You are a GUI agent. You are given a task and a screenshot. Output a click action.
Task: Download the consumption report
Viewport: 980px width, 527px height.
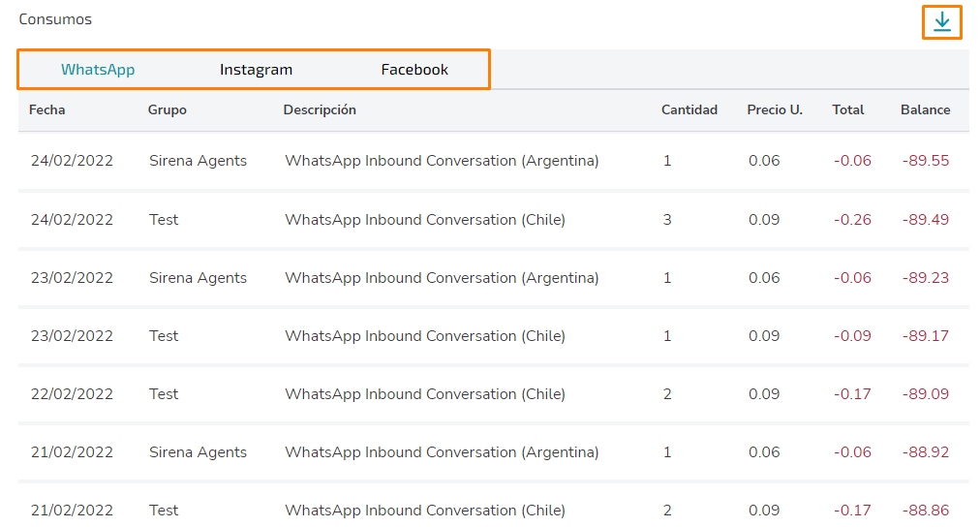point(942,22)
